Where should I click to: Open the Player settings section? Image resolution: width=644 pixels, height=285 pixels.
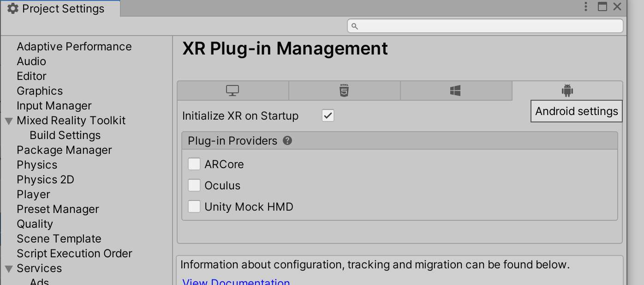pos(33,194)
